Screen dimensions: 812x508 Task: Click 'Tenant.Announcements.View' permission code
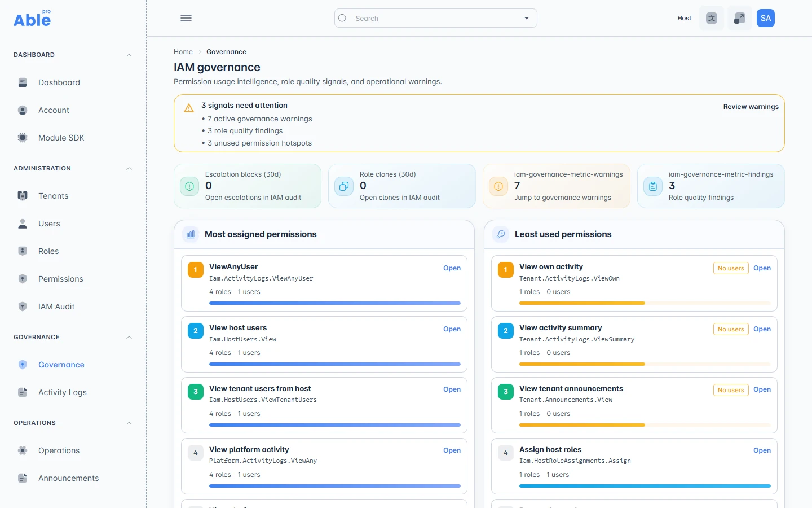click(x=566, y=400)
